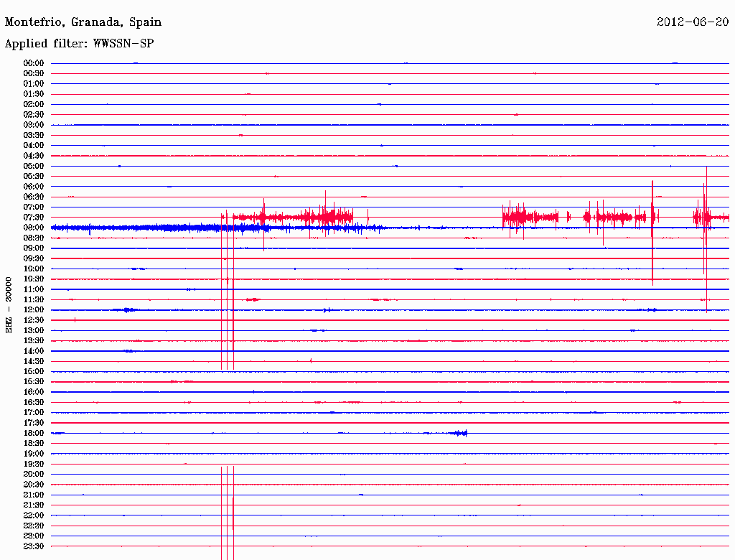
Task: Select the 19:00 time label
Action: click(x=34, y=454)
